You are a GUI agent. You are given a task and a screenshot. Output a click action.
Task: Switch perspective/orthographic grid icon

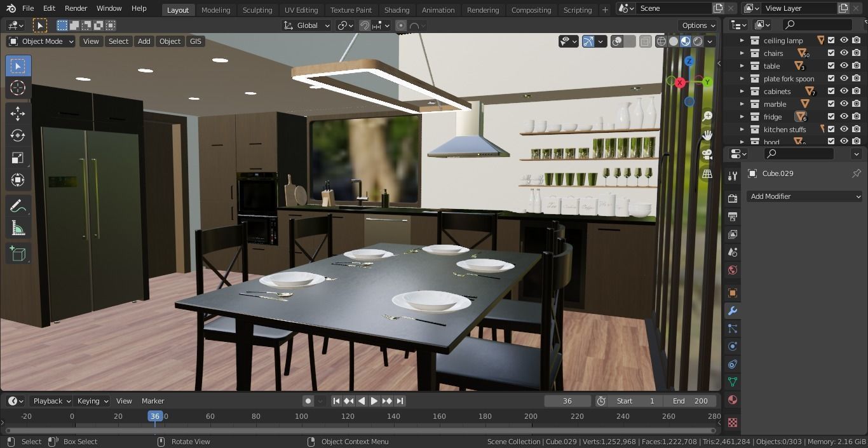(x=707, y=173)
